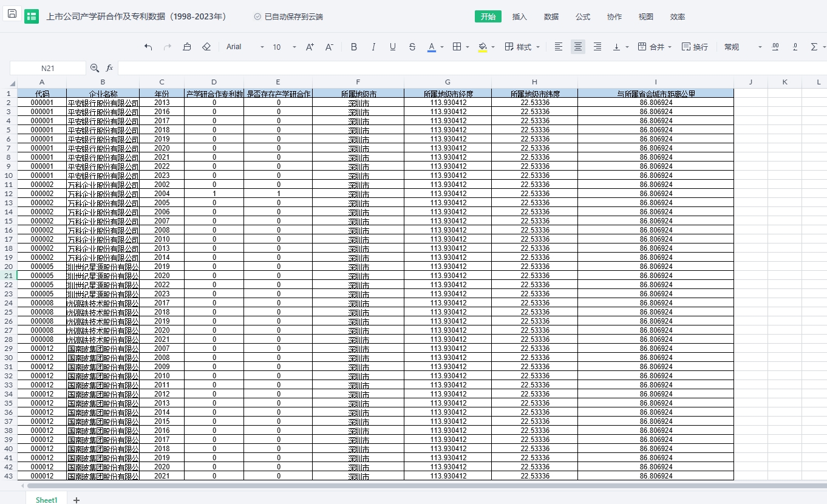Undo the last action
This screenshot has height=504, width=827.
148,47
